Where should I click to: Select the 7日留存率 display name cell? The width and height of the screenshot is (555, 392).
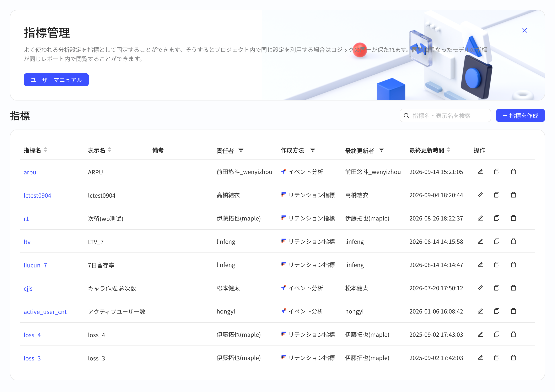[x=101, y=265]
